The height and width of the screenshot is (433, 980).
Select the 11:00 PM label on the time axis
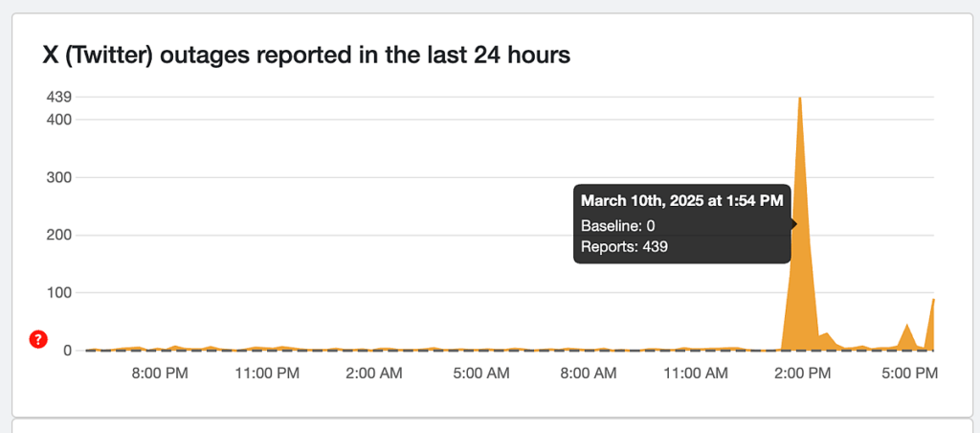tap(266, 373)
